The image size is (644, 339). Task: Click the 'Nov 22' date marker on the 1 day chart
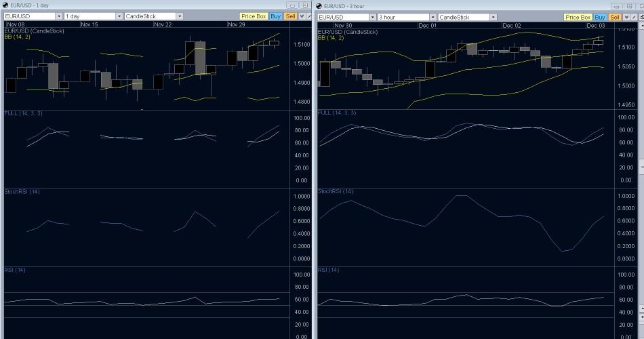pyautogui.click(x=163, y=24)
